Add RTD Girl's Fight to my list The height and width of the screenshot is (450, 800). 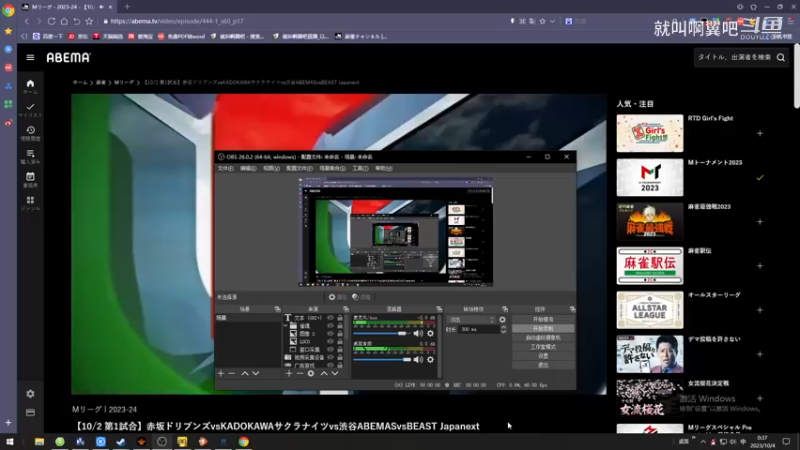tap(760, 134)
